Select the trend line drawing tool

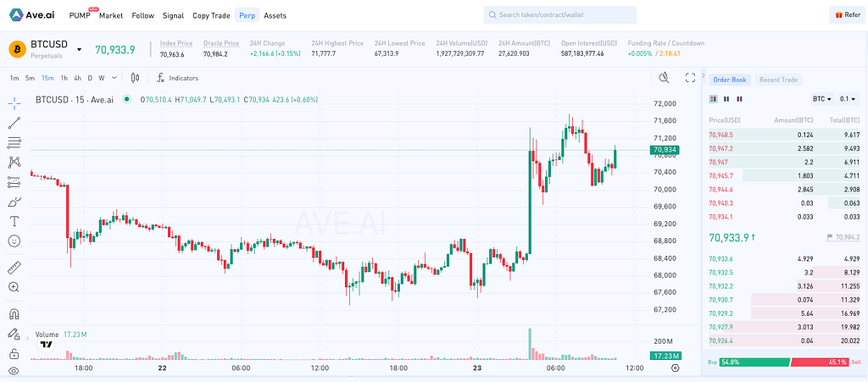(14, 123)
